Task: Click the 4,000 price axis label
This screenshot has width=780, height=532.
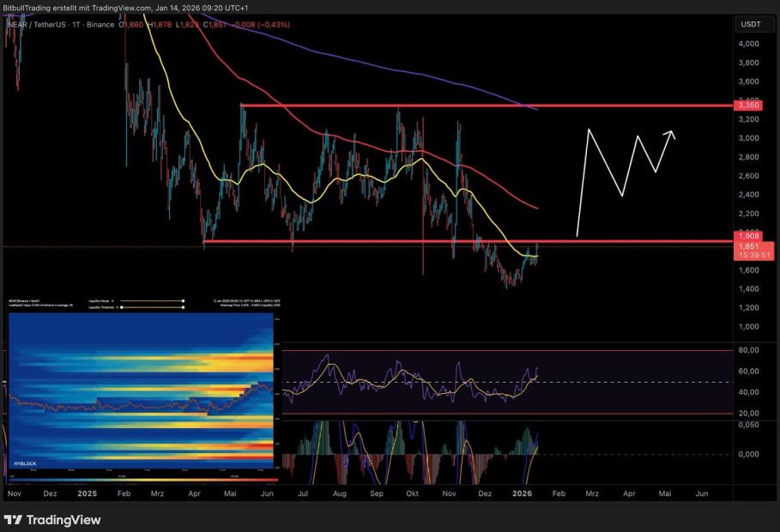Action: click(747, 44)
